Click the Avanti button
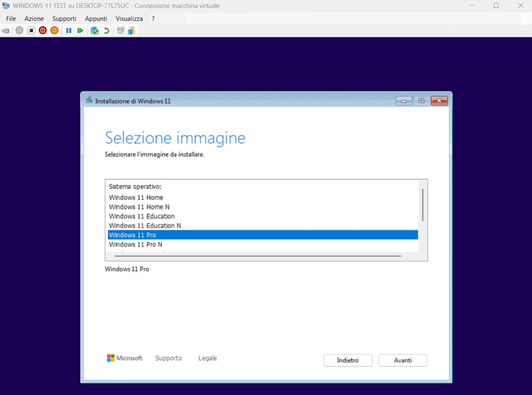532x395 pixels. 403,360
